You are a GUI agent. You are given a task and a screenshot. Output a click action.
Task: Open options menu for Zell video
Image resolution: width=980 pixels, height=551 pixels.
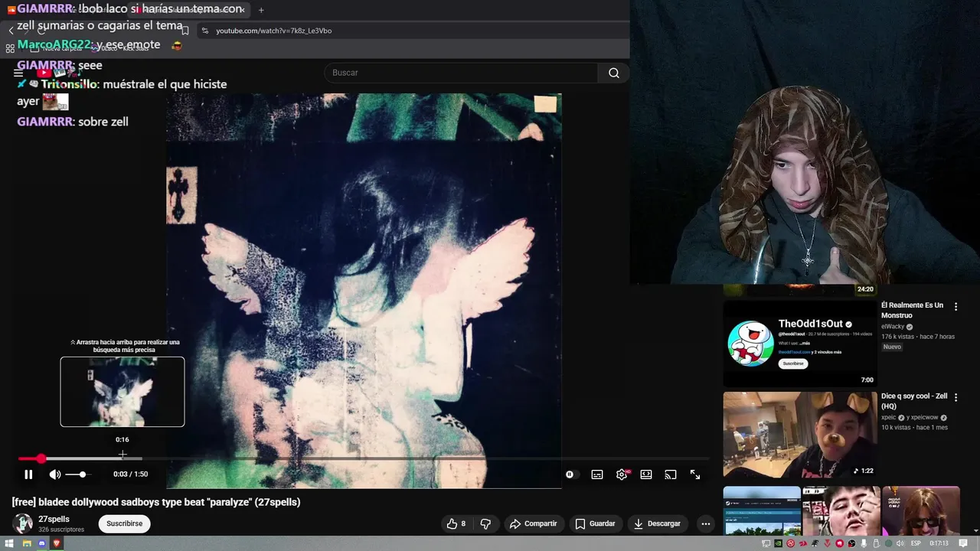click(x=955, y=397)
